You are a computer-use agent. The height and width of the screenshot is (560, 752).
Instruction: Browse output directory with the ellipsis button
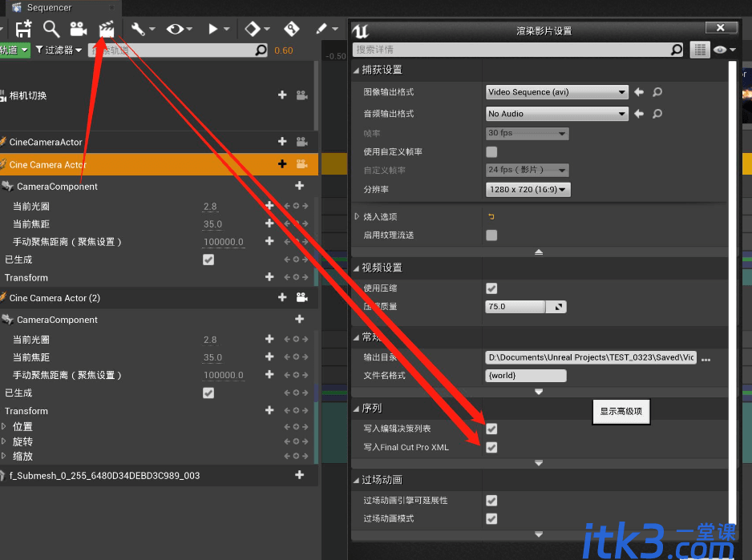coord(706,360)
